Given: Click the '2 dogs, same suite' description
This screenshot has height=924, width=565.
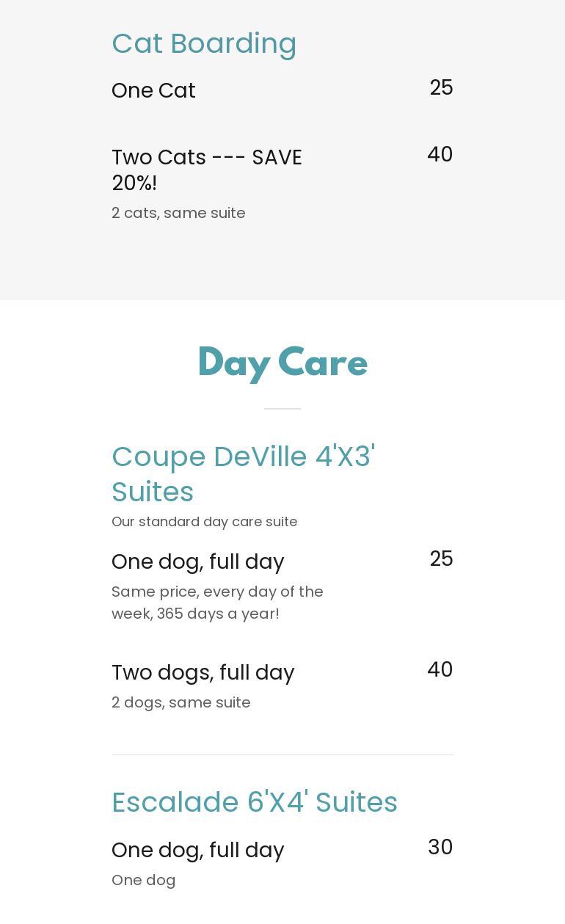Looking at the screenshot, I should [x=181, y=702].
